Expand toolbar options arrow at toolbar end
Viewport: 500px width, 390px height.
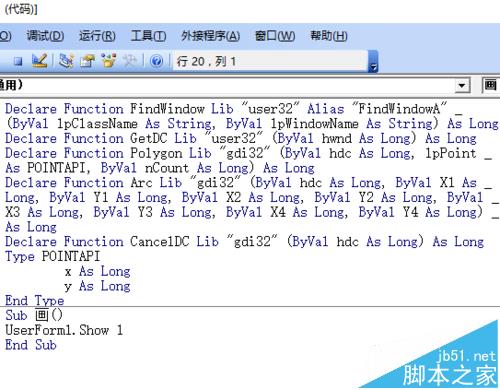click(373, 61)
